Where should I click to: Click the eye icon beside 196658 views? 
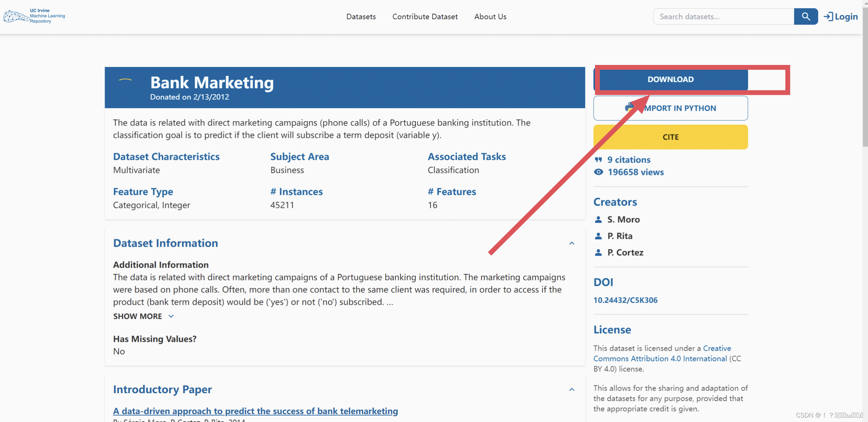[598, 172]
